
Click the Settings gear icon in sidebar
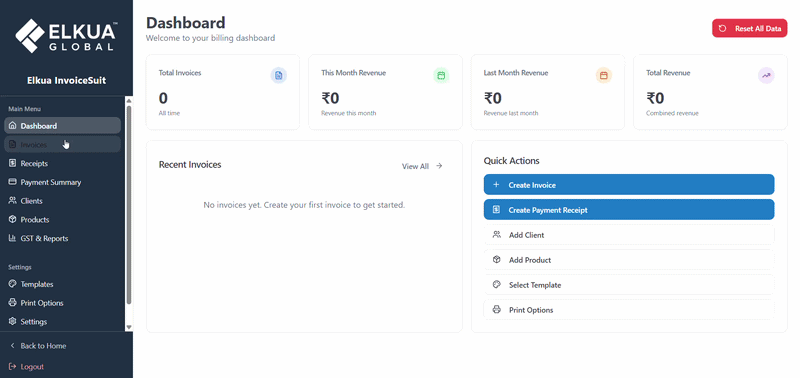pyautogui.click(x=13, y=321)
